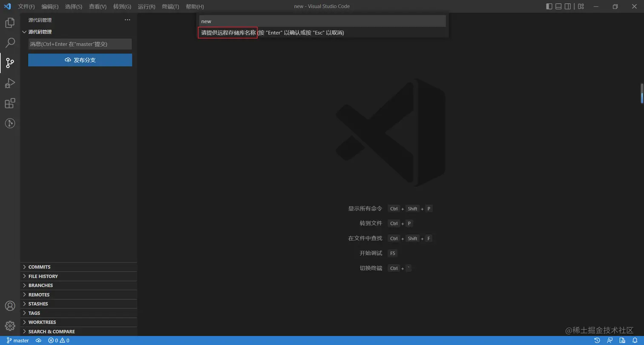Open the Explorer view in the activity bar

(10, 23)
